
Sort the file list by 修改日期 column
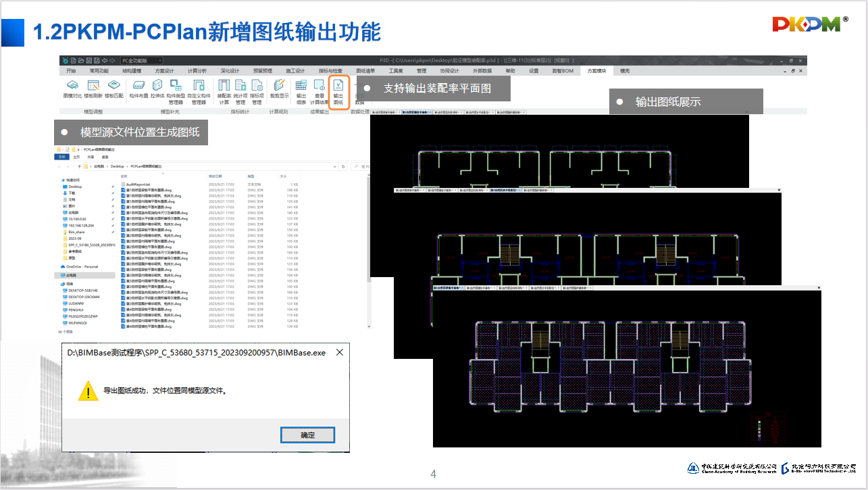[x=215, y=176]
